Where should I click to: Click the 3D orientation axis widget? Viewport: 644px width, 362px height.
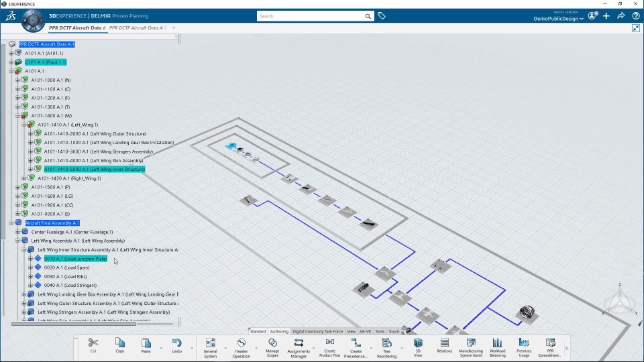(620, 302)
